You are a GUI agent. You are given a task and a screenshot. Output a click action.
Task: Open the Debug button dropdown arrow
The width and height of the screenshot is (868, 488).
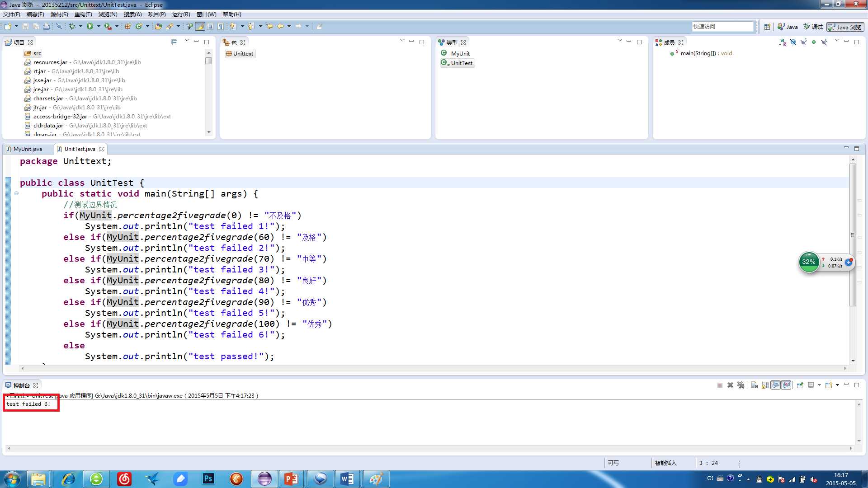[x=81, y=27]
